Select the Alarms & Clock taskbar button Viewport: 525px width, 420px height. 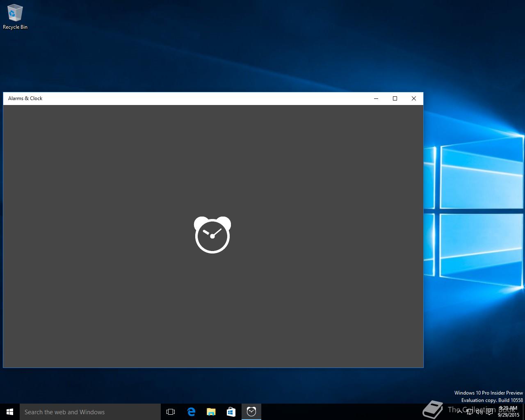tap(251, 412)
